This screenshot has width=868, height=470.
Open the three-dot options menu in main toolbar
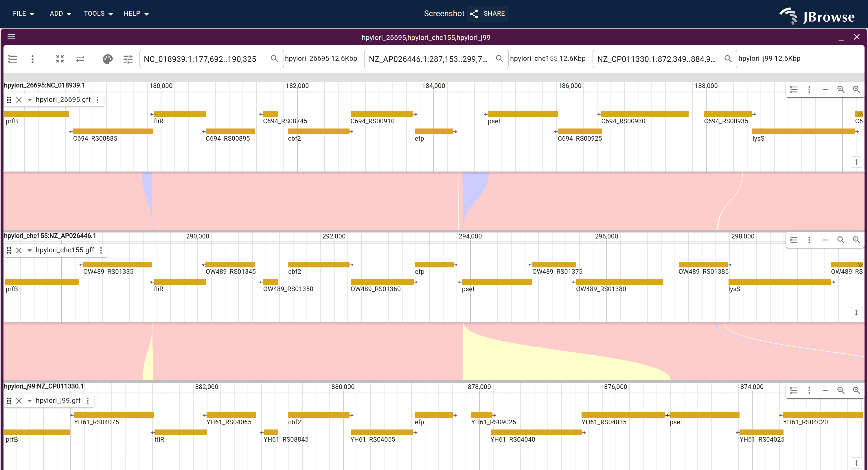(32, 59)
